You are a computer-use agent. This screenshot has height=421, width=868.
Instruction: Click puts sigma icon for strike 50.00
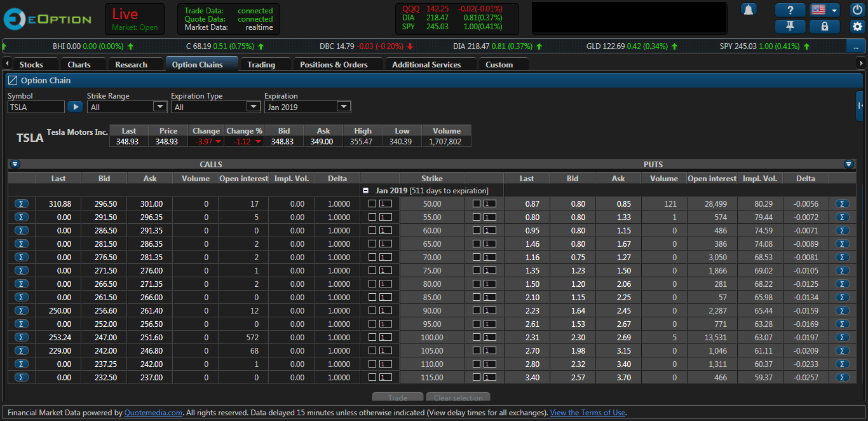[843, 204]
